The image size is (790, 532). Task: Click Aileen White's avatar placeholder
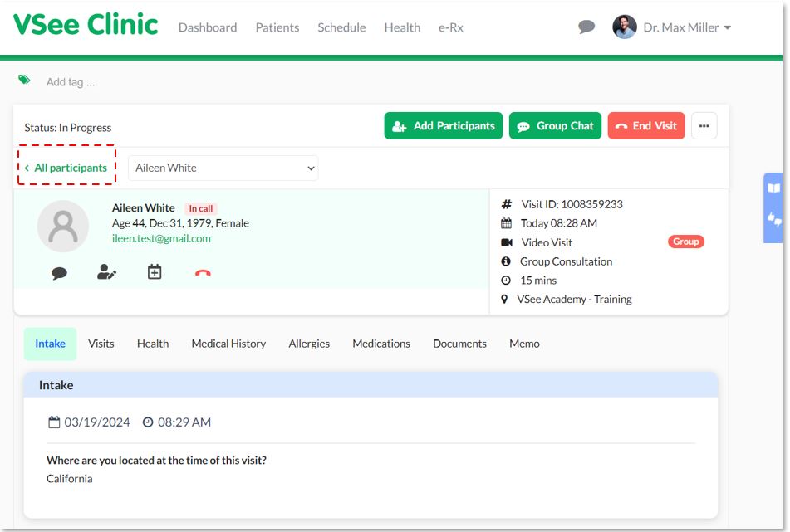pos(63,226)
